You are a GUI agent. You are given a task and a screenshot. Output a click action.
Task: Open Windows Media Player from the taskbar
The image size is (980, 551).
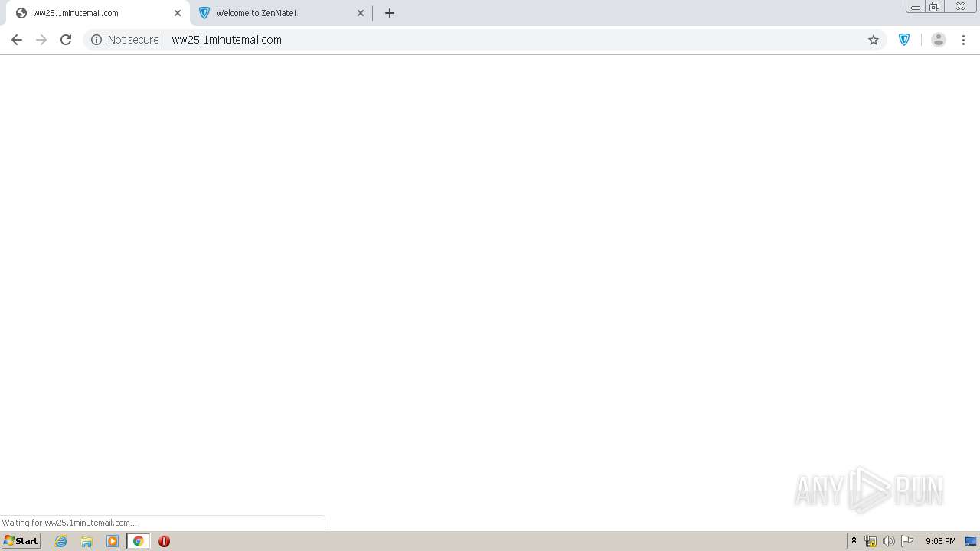pyautogui.click(x=113, y=541)
